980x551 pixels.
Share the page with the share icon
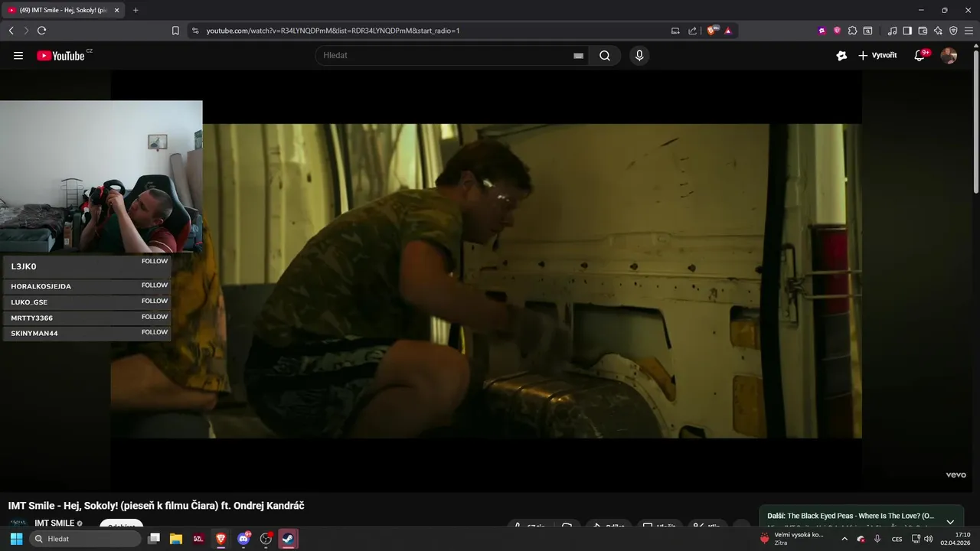click(x=693, y=31)
